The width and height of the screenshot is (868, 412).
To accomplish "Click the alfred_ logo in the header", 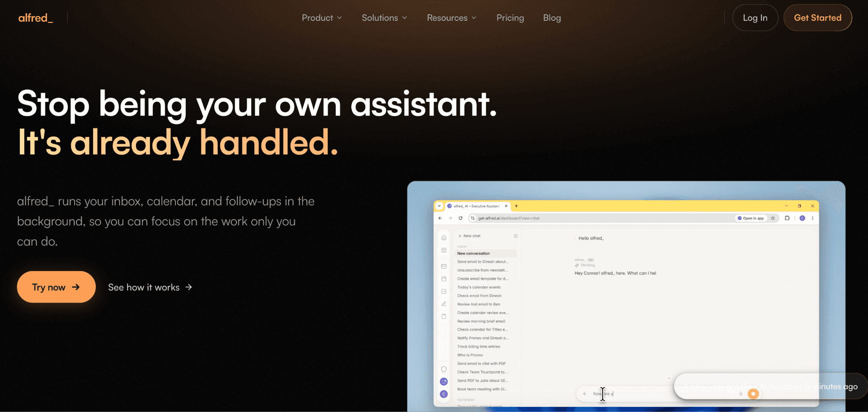I will (x=36, y=18).
